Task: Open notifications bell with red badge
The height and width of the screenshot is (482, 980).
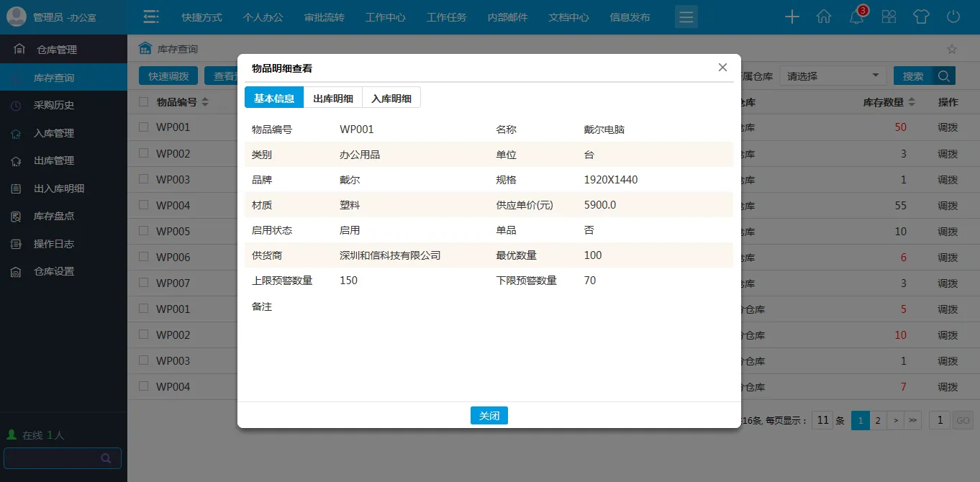Action: coord(856,17)
